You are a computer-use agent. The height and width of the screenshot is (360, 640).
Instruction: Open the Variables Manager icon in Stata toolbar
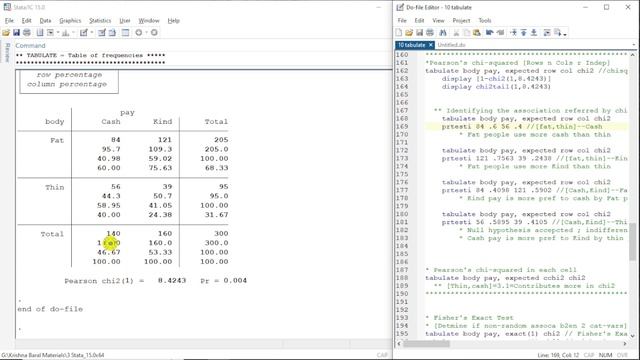(x=125, y=33)
